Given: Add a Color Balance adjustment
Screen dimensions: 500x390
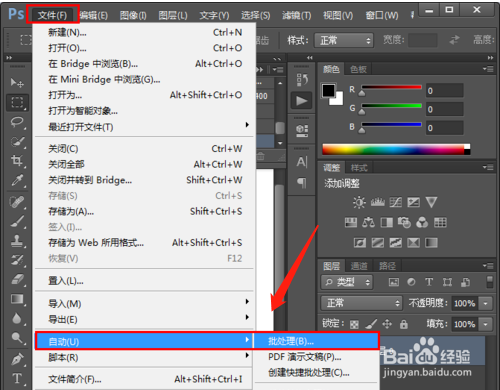Looking at the screenshot, I should (368, 222).
